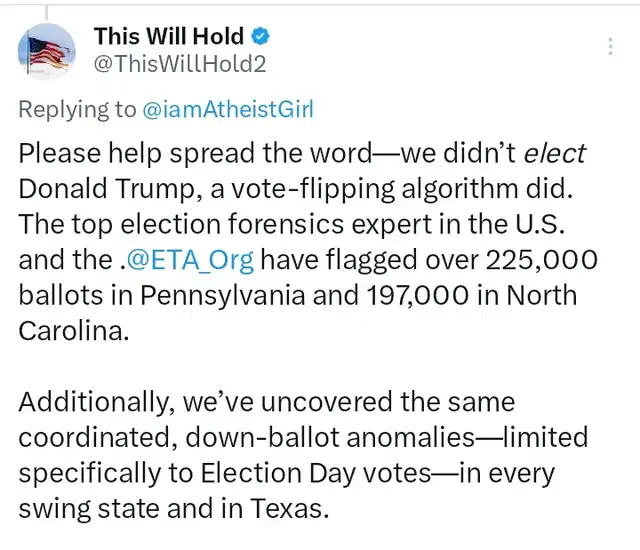This screenshot has height=550, width=640.
Task: Click the phrase Election Day votes
Action: coord(316,473)
